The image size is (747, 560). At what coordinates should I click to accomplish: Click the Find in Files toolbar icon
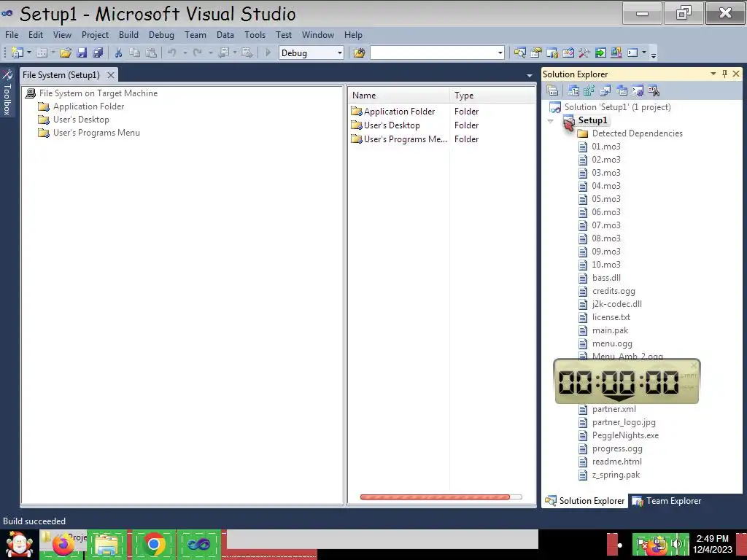(x=359, y=52)
